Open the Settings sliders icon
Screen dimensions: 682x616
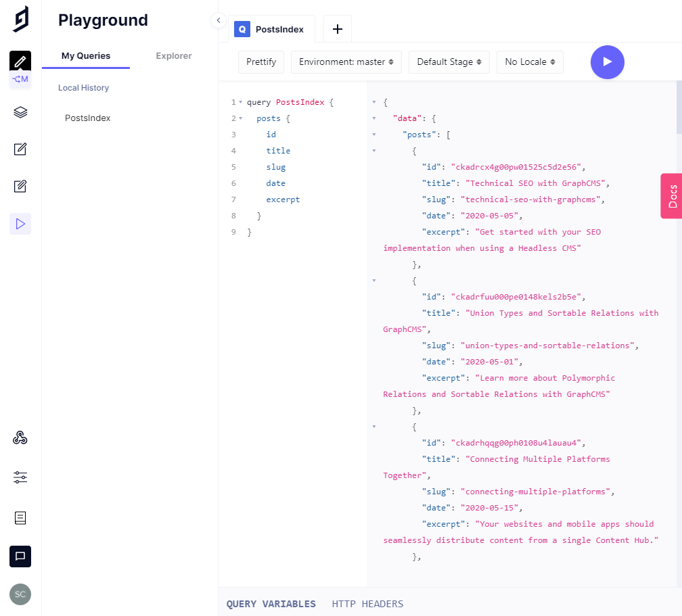(x=20, y=477)
